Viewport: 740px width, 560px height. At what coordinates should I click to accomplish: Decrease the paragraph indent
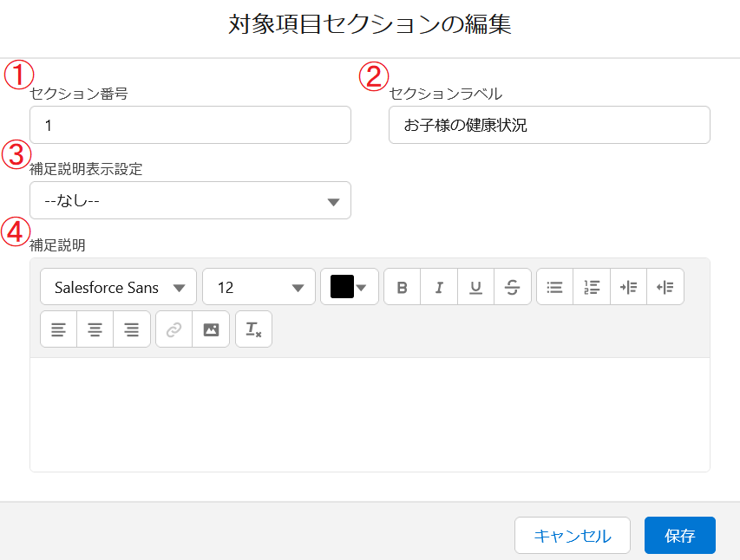tap(665, 287)
